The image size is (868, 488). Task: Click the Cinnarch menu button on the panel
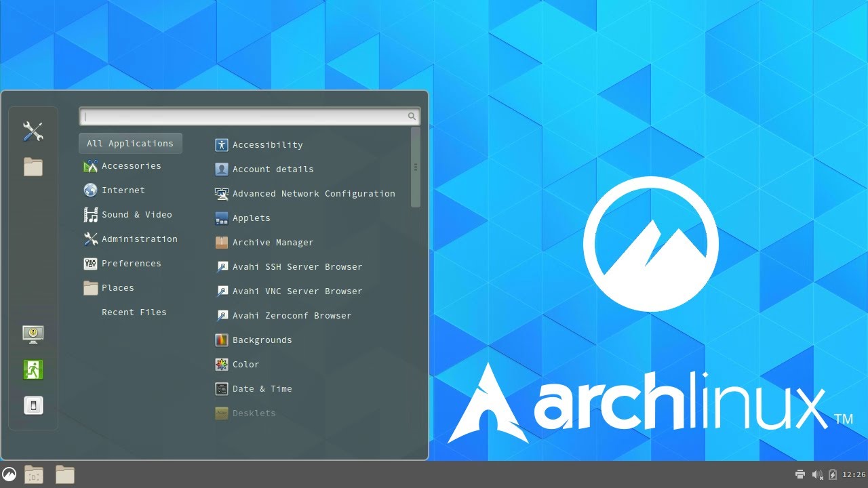point(9,474)
